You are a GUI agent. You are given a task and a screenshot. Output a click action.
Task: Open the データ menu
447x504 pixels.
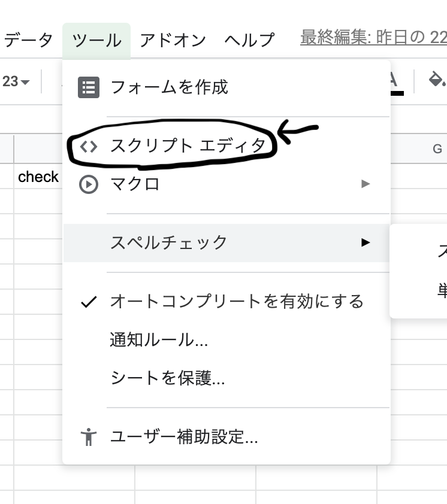[28, 41]
